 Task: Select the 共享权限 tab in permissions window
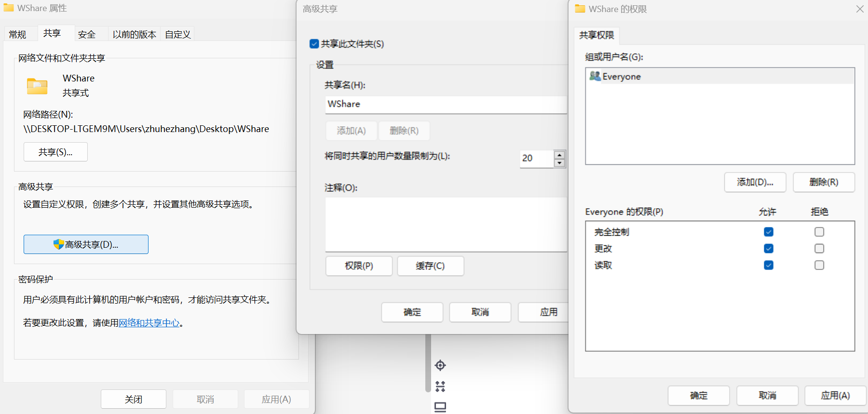(597, 35)
